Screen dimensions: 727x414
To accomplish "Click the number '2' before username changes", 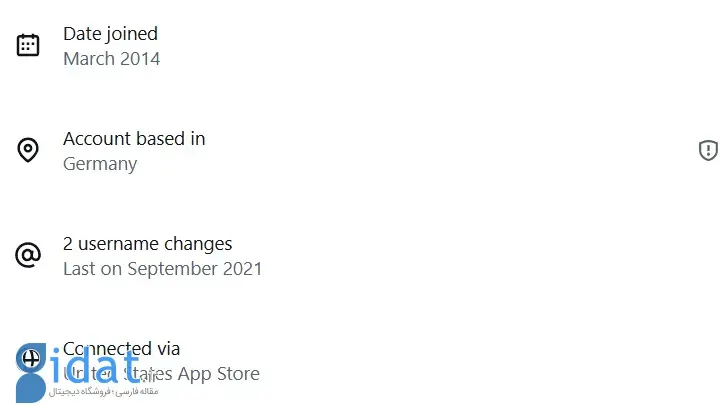I will [x=68, y=243].
